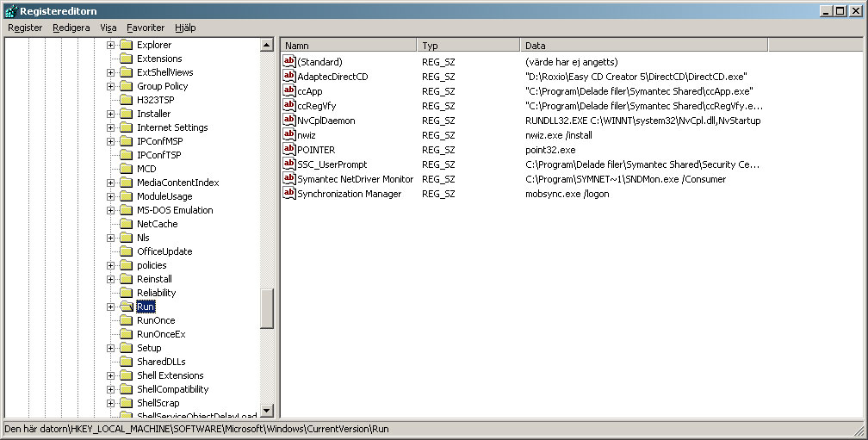The height and width of the screenshot is (440, 868).
Task: Expand the Explorer tree node
Action: [x=111, y=45]
